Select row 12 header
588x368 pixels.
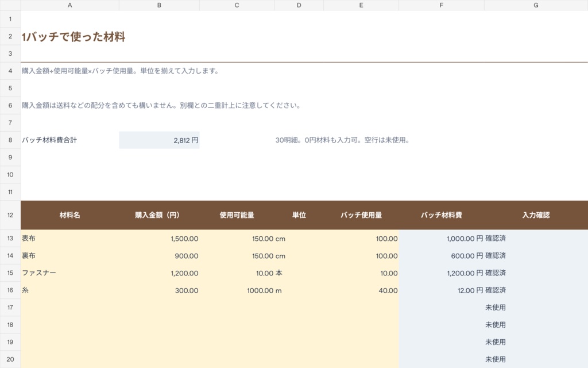tap(10, 215)
